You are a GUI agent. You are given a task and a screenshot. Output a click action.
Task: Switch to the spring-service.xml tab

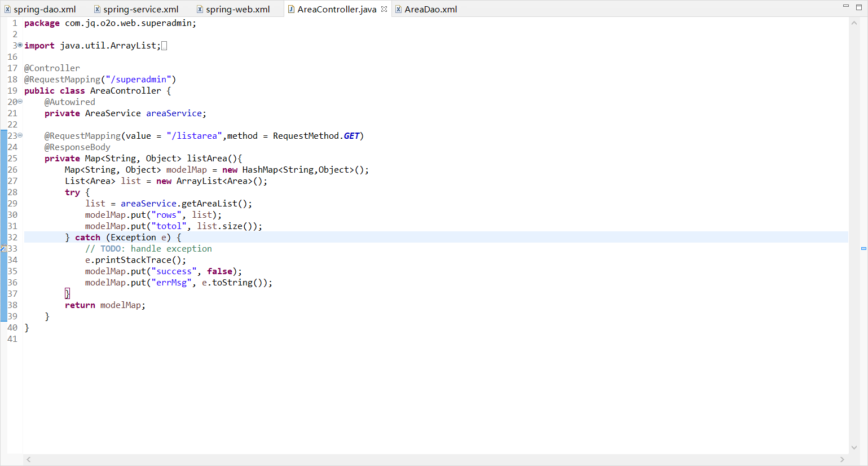(136, 9)
